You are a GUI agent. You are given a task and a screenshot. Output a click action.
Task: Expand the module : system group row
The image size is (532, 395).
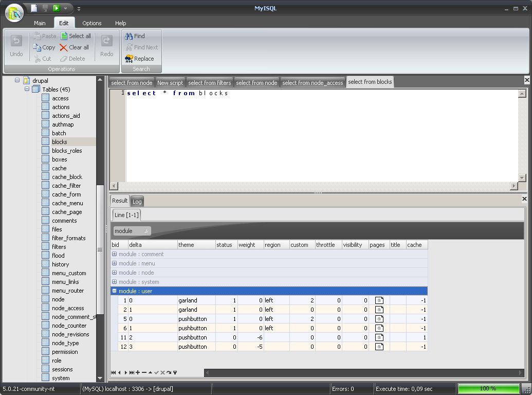(x=114, y=282)
